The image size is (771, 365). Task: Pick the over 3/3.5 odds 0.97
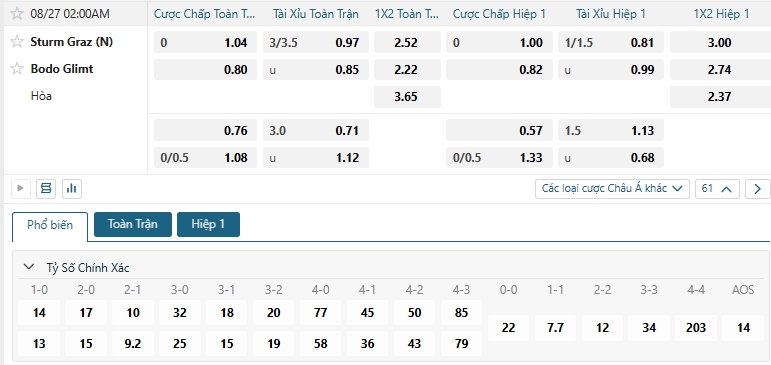(316, 42)
